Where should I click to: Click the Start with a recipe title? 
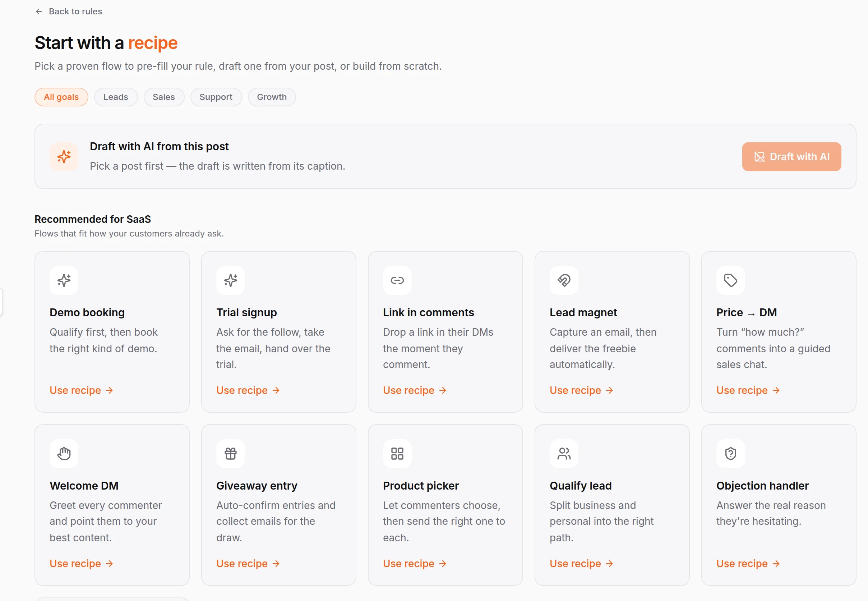pyautogui.click(x=106, y=42)
